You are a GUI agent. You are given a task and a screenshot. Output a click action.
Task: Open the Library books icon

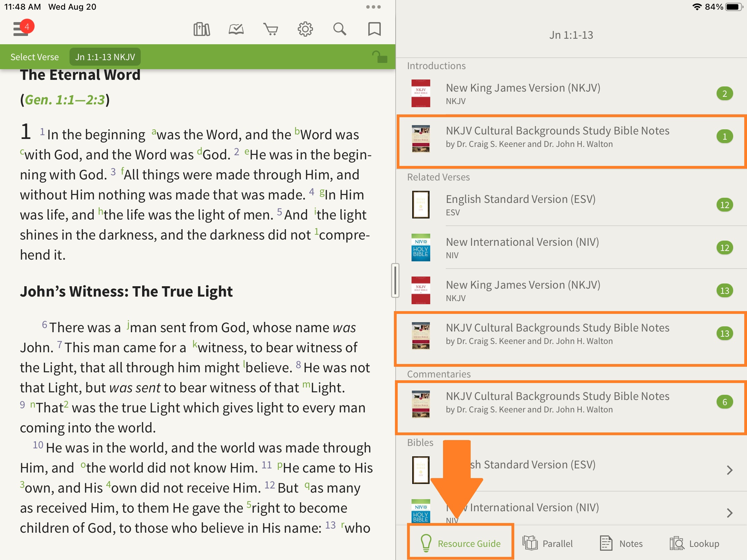(202, 29)
